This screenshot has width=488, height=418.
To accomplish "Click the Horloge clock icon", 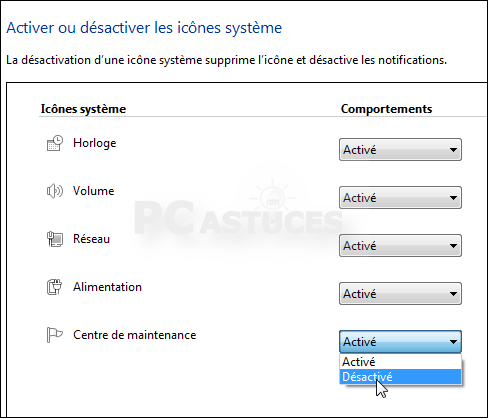I will [x=55, y=143].
